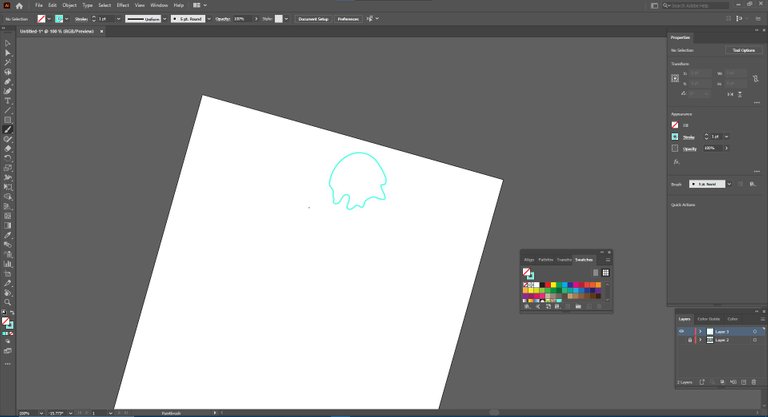Select the Line Segment tool

pos(7,110)
